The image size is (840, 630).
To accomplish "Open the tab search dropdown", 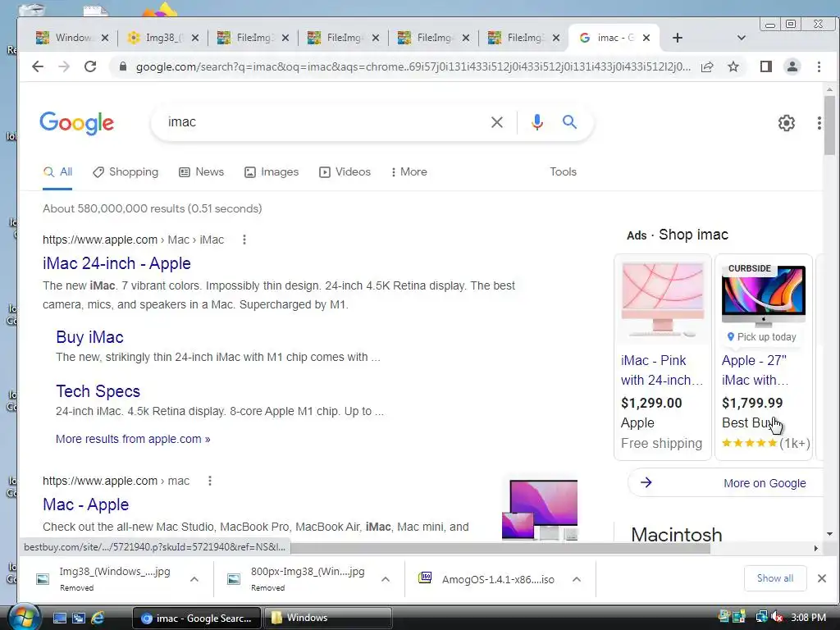I will (x=742, y=38).
